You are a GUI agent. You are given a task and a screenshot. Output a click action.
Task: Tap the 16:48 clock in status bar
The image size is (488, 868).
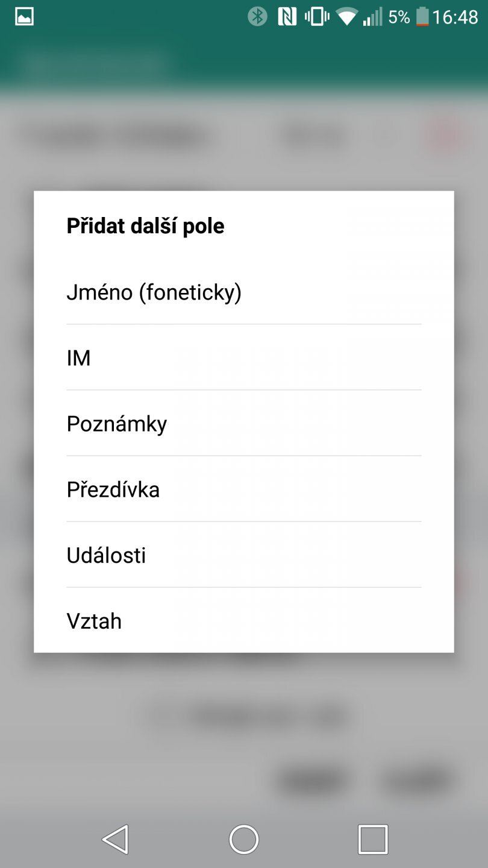455,16
